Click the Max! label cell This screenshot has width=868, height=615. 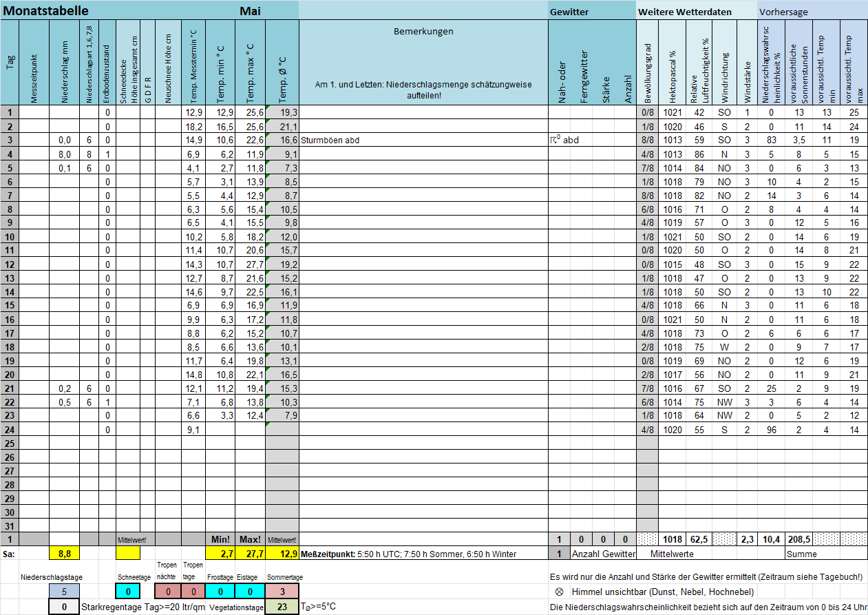click(x=250, y=539)
